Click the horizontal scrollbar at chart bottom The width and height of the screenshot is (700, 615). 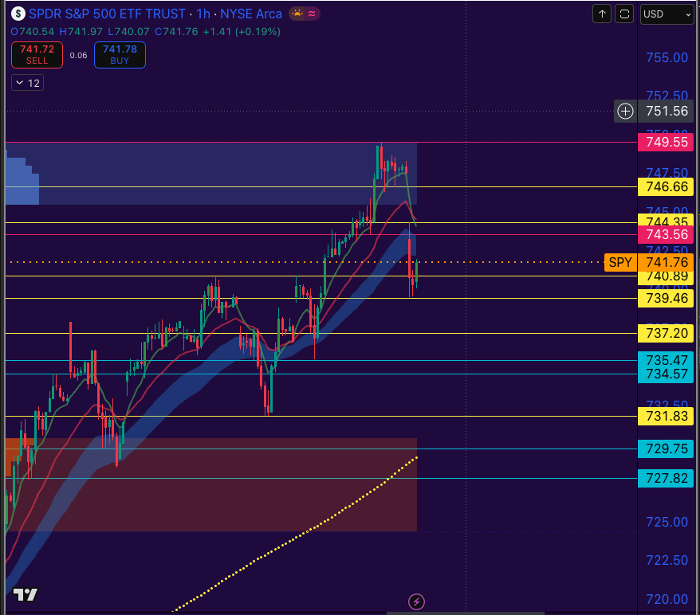click(x=465, y=613)
